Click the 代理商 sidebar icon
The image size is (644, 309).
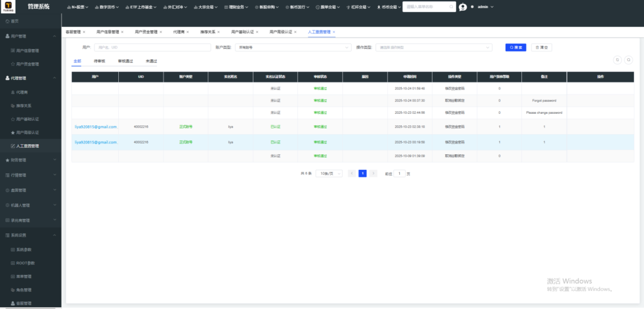(x=13, y=93)
